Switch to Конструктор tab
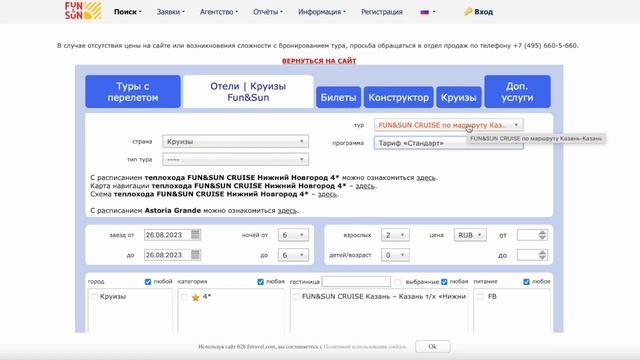 pyautogui.click(x=398, y=97)
